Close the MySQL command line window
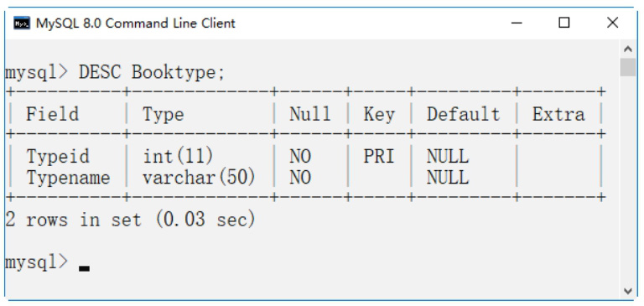Image resolution: width=644 pixels, height=306 pixels. tap(612, 23)
